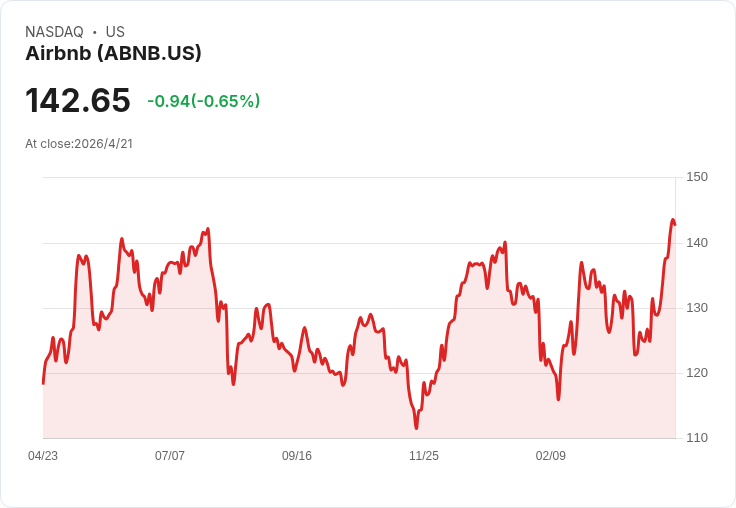The height and width of the screenshot is (508, 736).
Task: Select the 02/09 date on x-axis
Action: tap(551, 456)
